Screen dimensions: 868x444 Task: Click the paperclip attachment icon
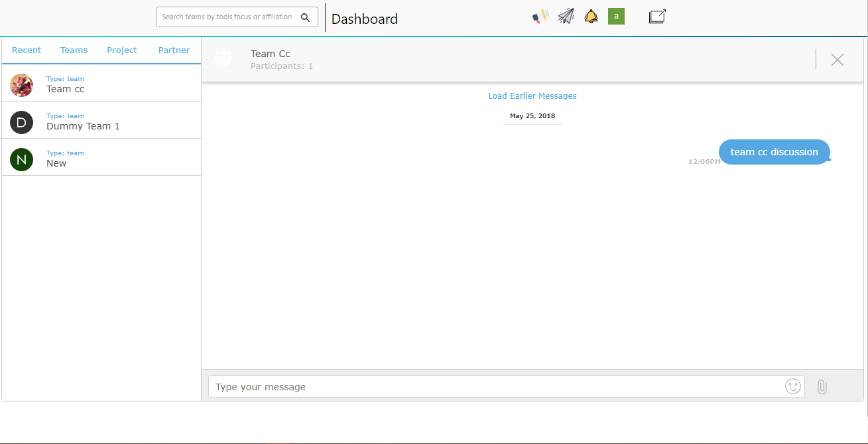tap(822, 386)
